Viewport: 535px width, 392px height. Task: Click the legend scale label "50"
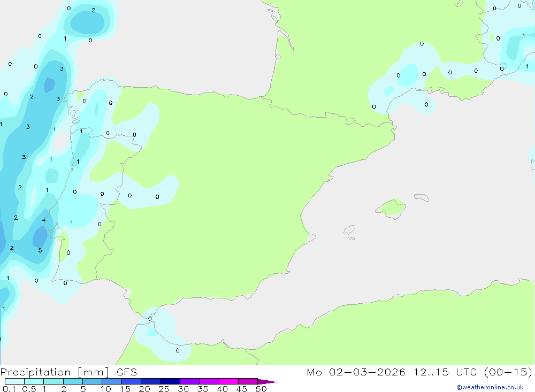[x=261, y=389]
